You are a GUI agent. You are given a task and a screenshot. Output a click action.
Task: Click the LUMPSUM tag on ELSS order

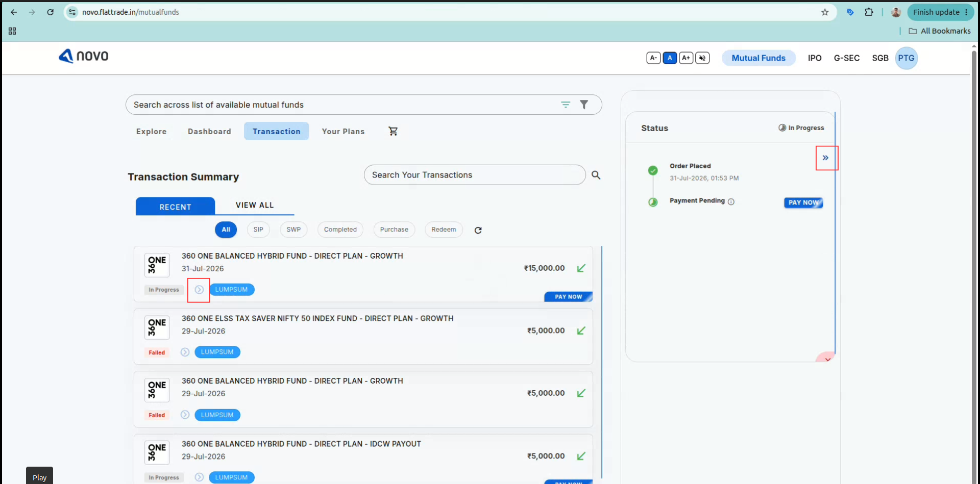(x=217, y=352)
